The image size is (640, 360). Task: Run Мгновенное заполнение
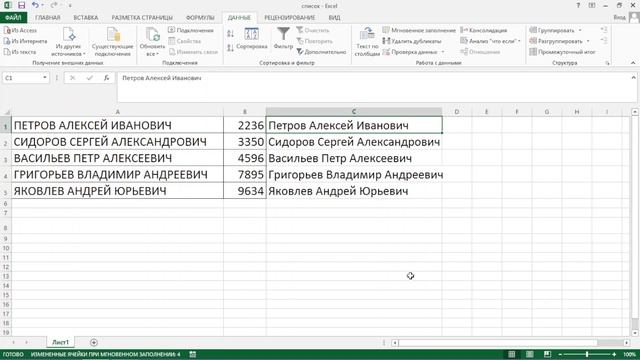coord(419,30)
